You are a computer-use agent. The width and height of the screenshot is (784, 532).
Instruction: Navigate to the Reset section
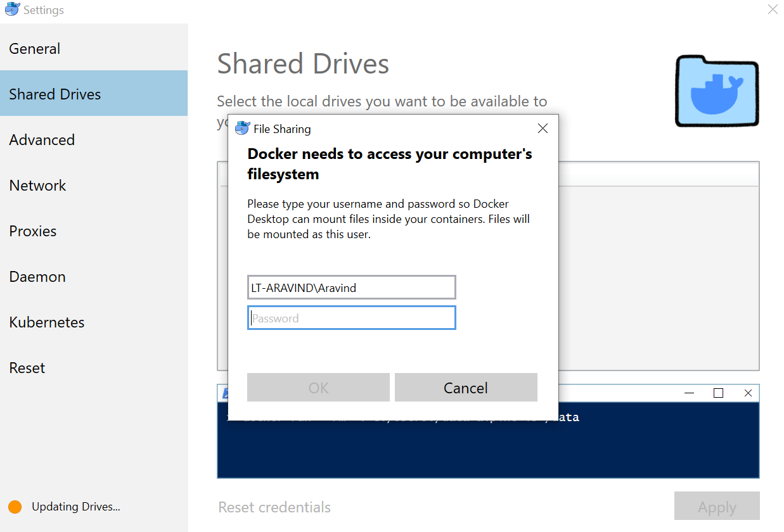click(27, 367)
